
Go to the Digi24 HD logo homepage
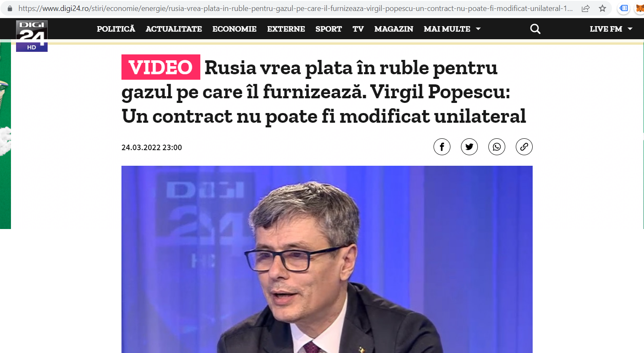(32, 36)
